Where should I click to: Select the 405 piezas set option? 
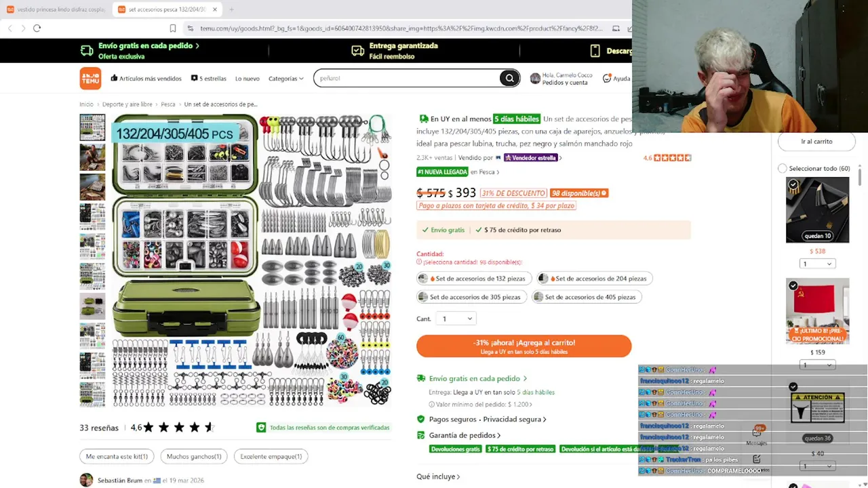[587, 297]
